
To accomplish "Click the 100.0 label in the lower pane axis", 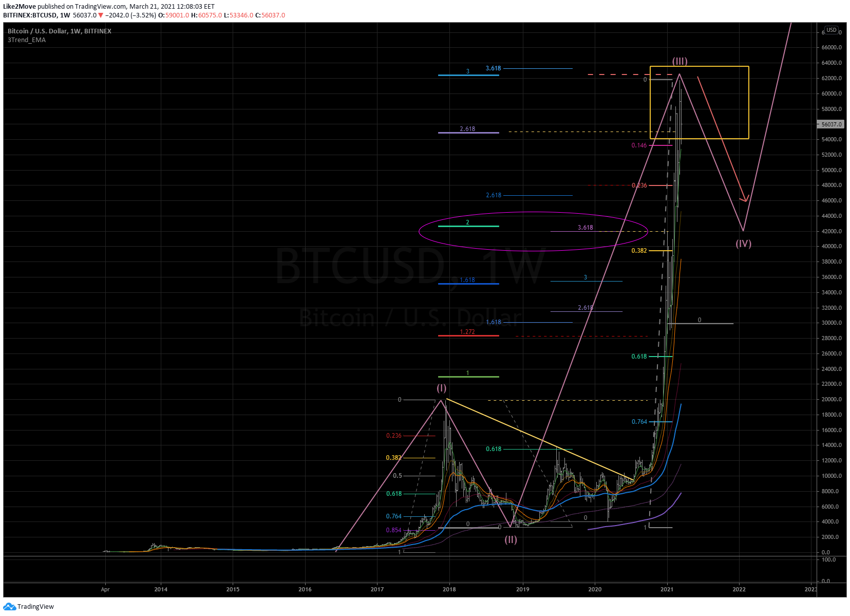I will (x=828, y=559).
